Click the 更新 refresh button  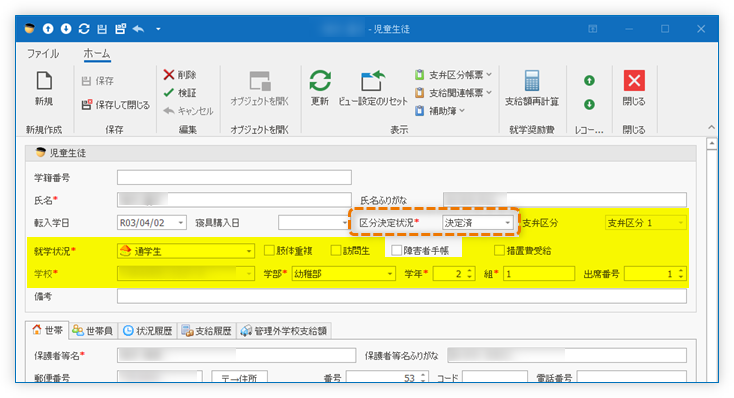(x=320, y=88)
